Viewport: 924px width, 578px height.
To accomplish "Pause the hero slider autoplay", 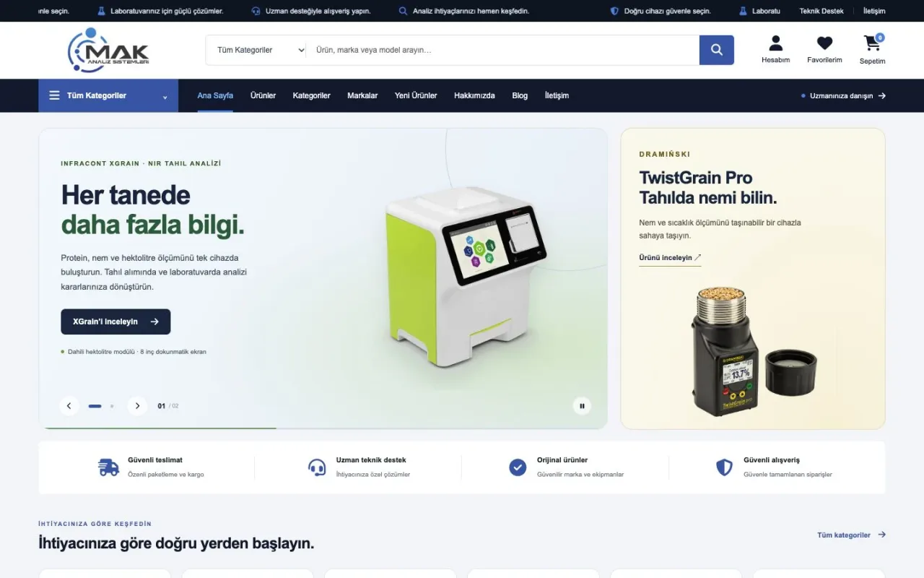I will click(582, 406).
